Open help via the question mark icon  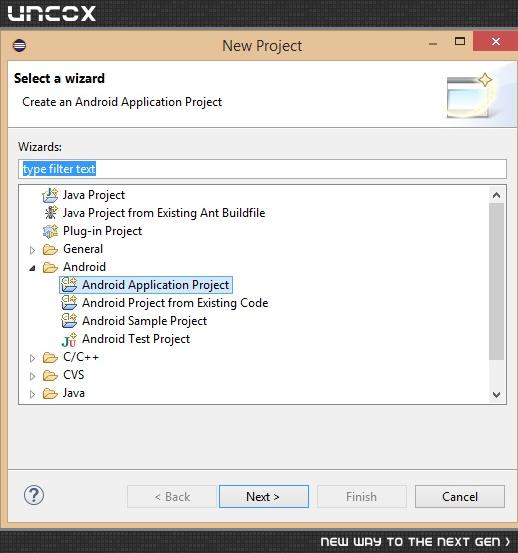[34, 495]
